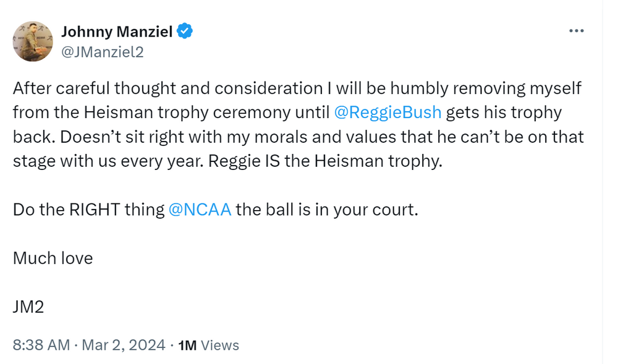618x364 pixels.
Task: Follow the @NCAA mention link
Action: click(200, 209)
